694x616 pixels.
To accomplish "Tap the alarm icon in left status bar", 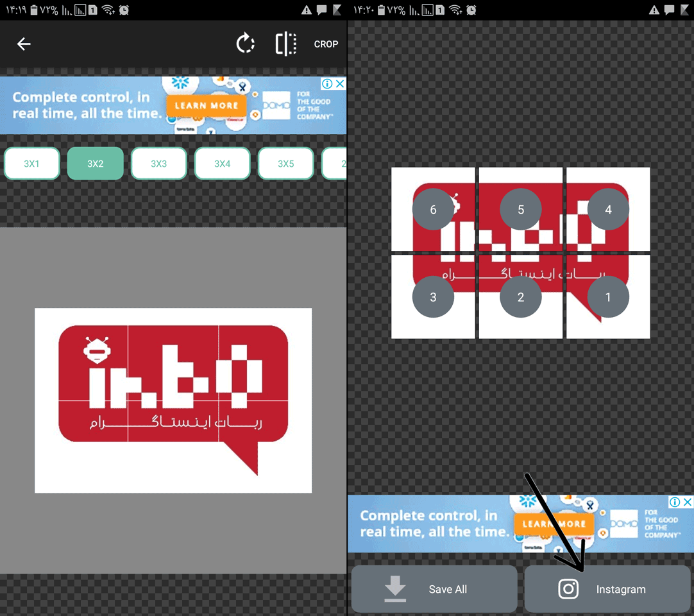I will [124, 10].
